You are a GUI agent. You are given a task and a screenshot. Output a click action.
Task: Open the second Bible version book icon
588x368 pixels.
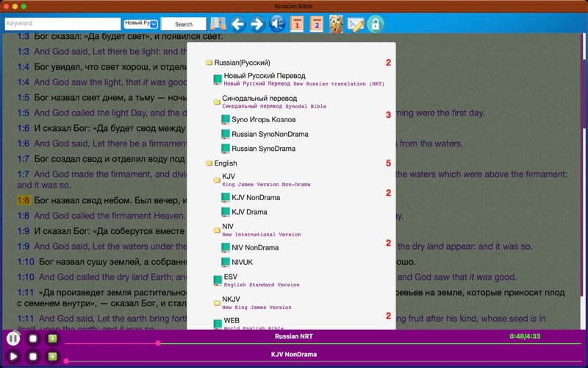pyautogui.click(x=317, y=24)
